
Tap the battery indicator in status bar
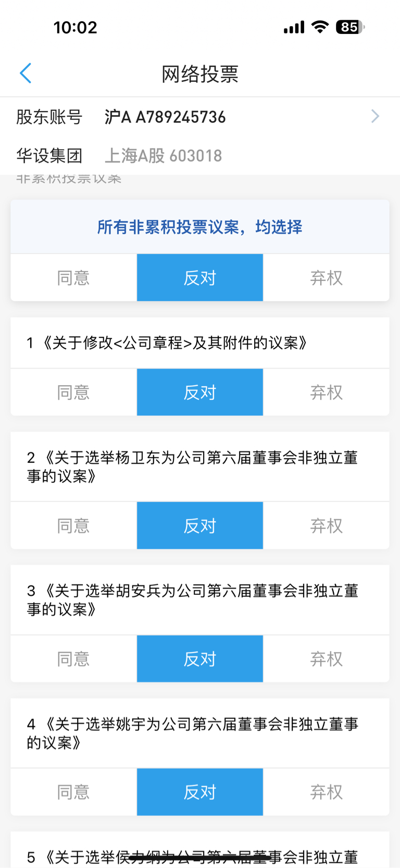350,27
